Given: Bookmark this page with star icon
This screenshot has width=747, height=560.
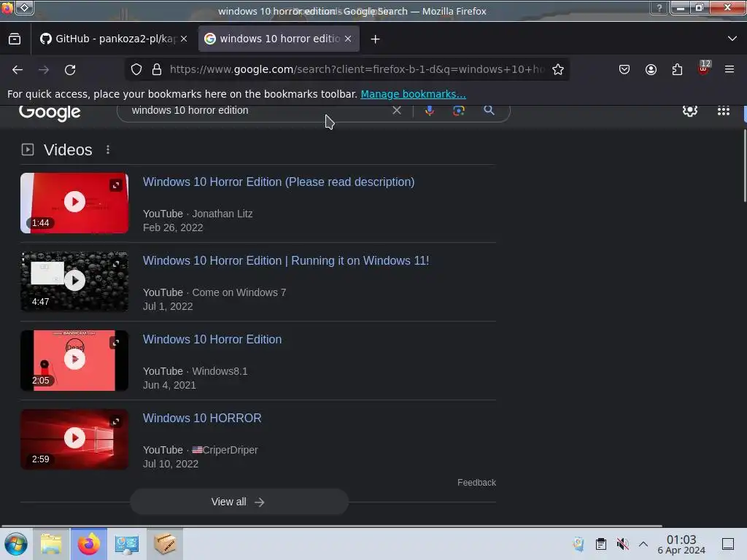Looking at the screenshot, I should pyautogui.click(x=558, y=69).
